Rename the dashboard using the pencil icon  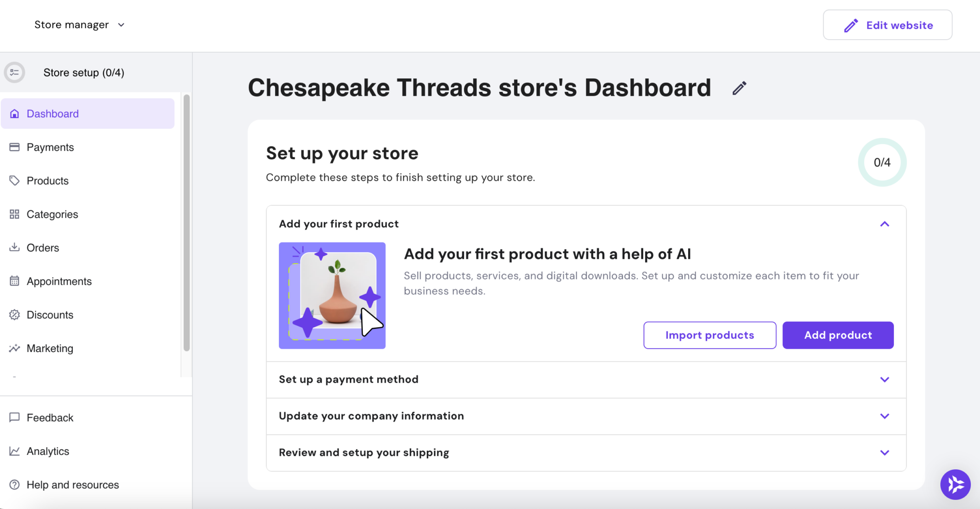(738, 88)
